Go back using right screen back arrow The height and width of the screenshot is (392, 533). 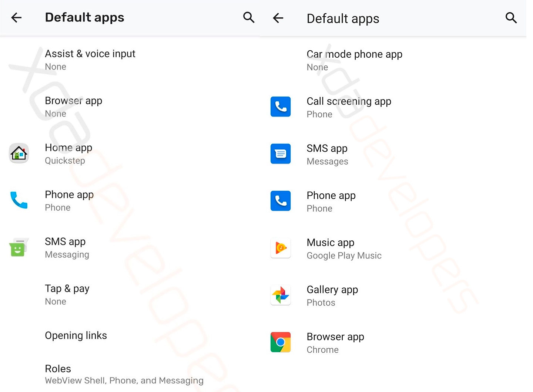(x=278, y=18)
